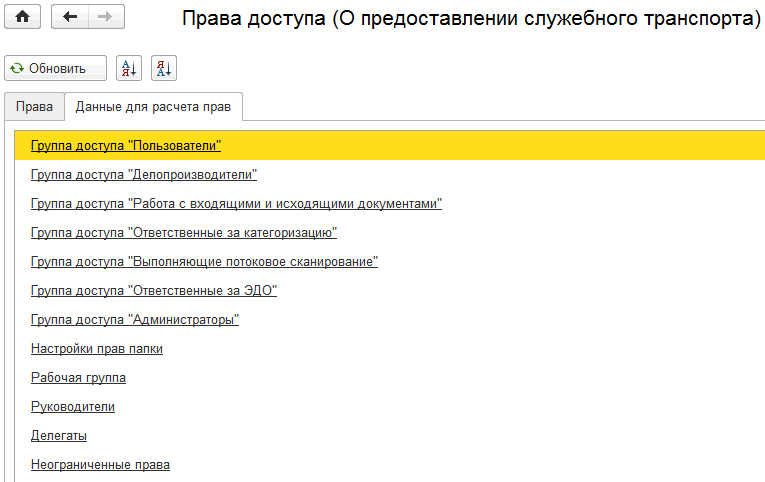
Task: Sort list ascending А-Я
Action: tap(129, 68)
